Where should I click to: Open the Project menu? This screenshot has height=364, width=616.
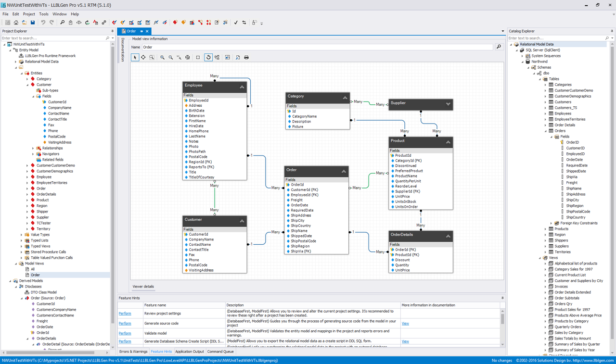(30, 13)
